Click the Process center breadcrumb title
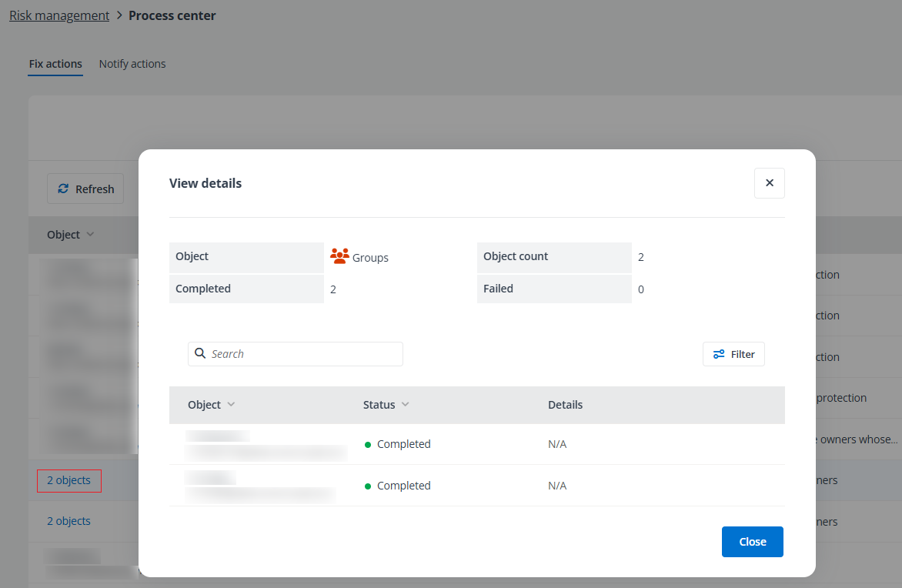Viewport: 902px width, 588px height. click(172, 15)
